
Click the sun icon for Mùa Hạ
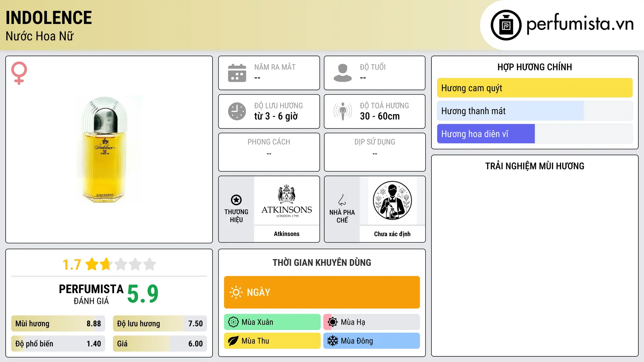tap(333, 322)
